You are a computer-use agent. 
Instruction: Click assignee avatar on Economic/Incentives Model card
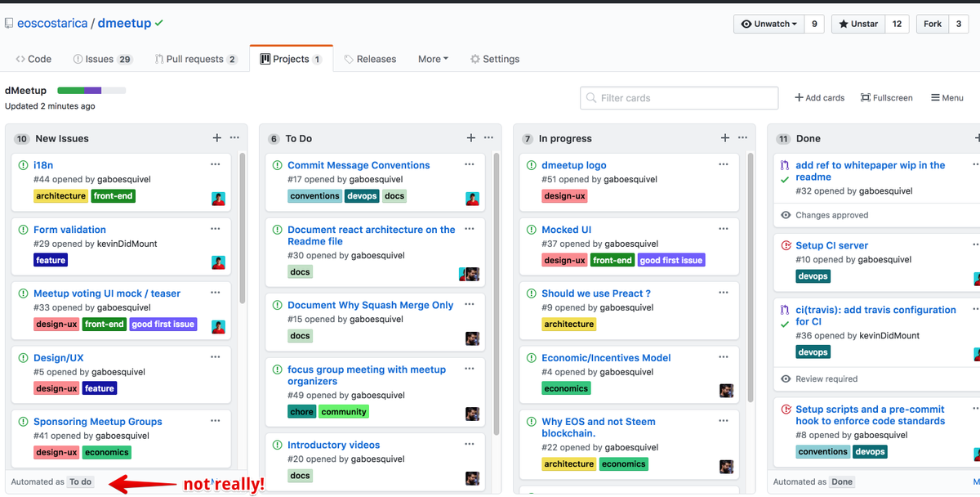click(726, 391)
